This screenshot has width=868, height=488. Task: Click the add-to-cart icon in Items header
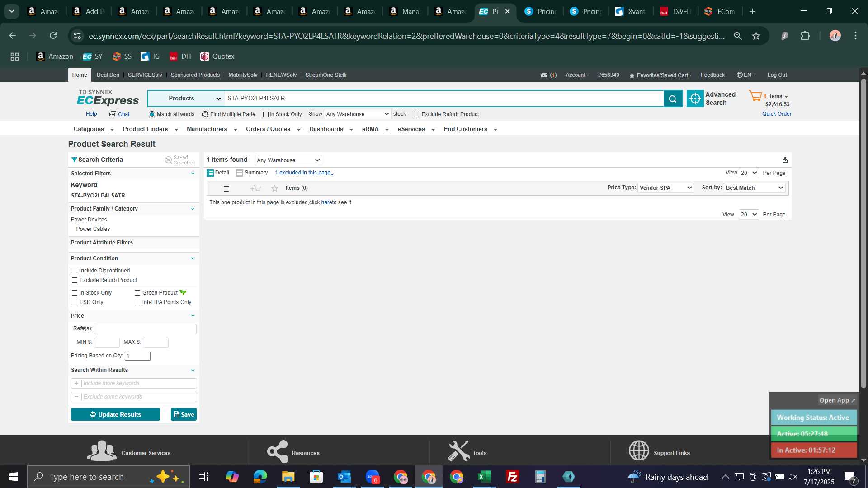pyautogui.click(x=255, y=188)
